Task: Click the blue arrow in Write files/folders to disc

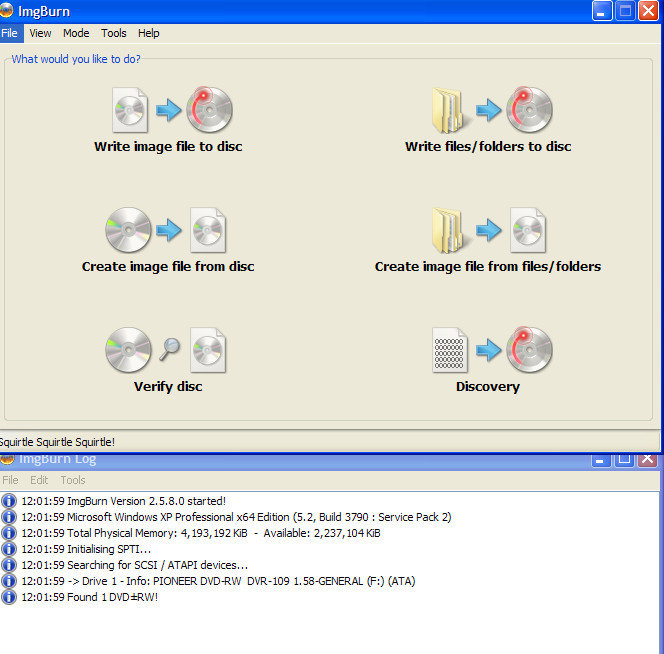Action: 489,110
